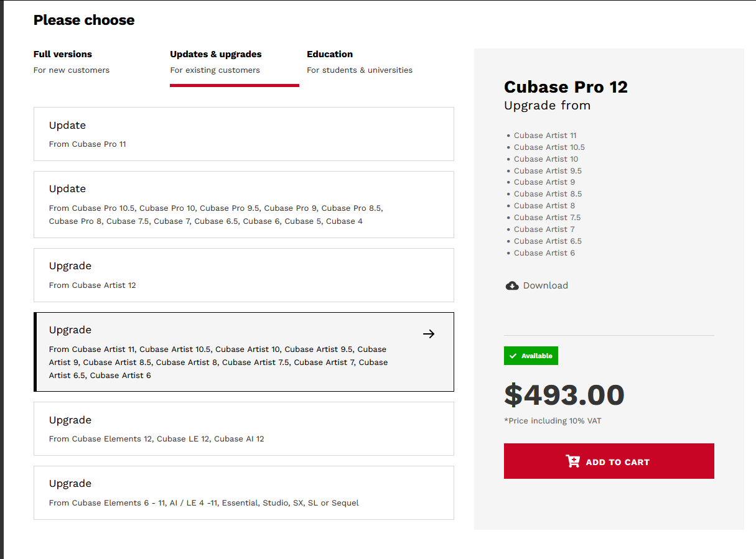Click Cubase Artist 11 in upgrade list
Image resolution: width=756 pixels, height=559 pixels.
(x=545, y=136)
